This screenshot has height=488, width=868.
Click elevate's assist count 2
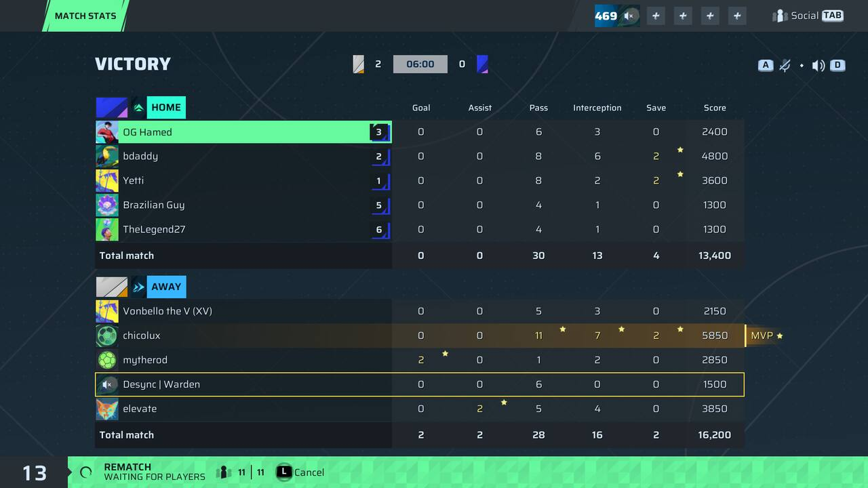click(480, 409)
